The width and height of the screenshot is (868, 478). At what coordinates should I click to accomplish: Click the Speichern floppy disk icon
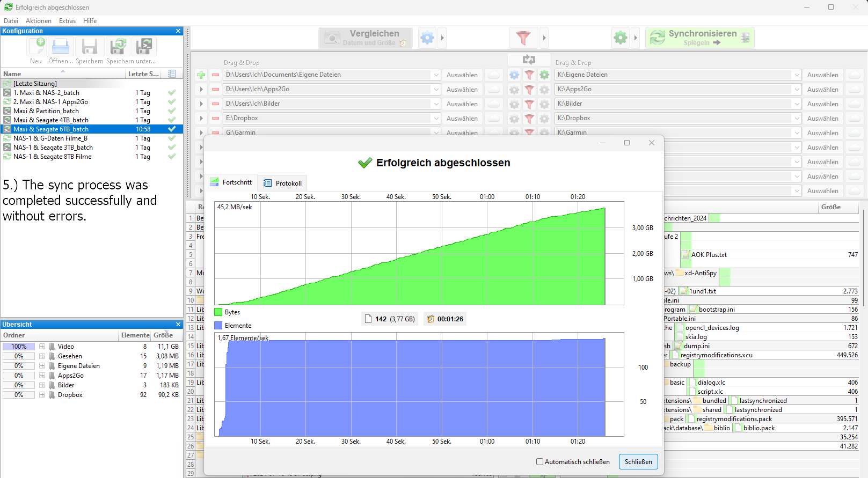click(89, 47)
